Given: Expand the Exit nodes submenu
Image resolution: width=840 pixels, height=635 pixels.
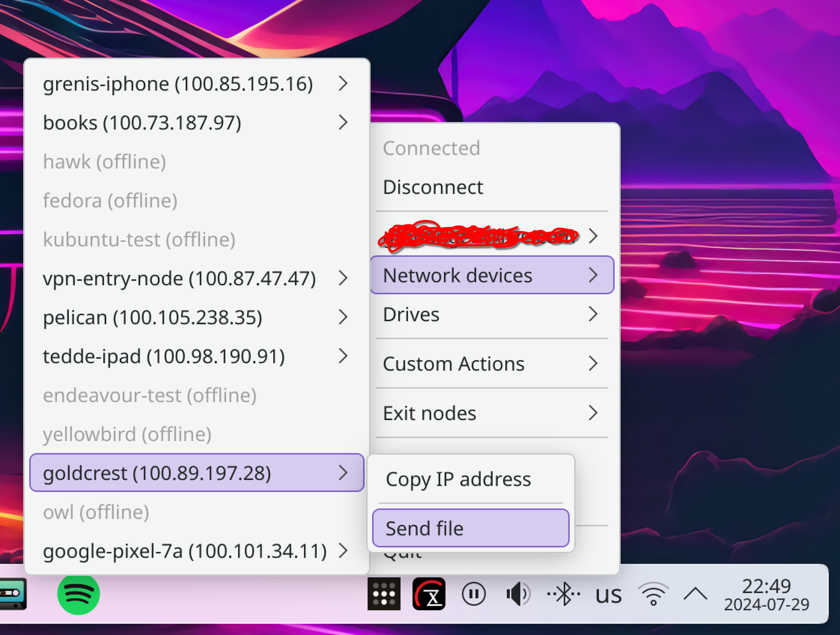Looking at the screenshot, I should pos(491,413).
